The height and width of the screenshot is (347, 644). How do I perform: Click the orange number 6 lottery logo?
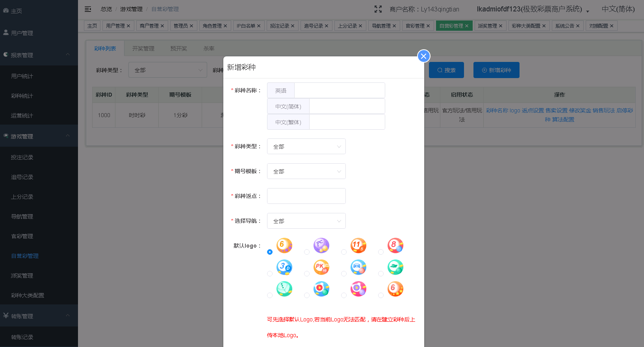coord(284,245)
